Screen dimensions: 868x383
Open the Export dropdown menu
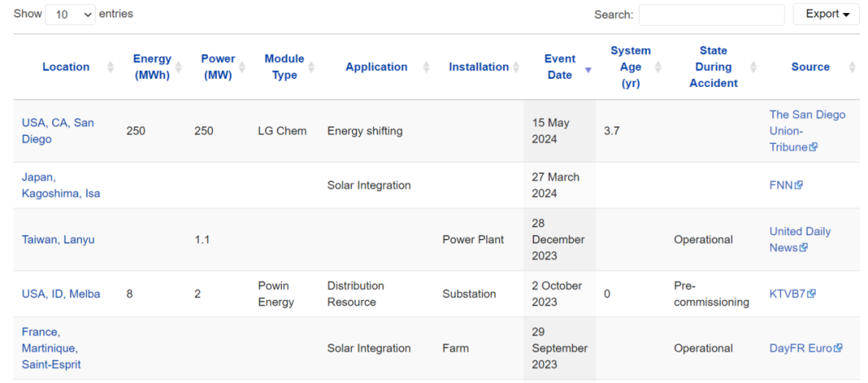click(x=827, y=14)
